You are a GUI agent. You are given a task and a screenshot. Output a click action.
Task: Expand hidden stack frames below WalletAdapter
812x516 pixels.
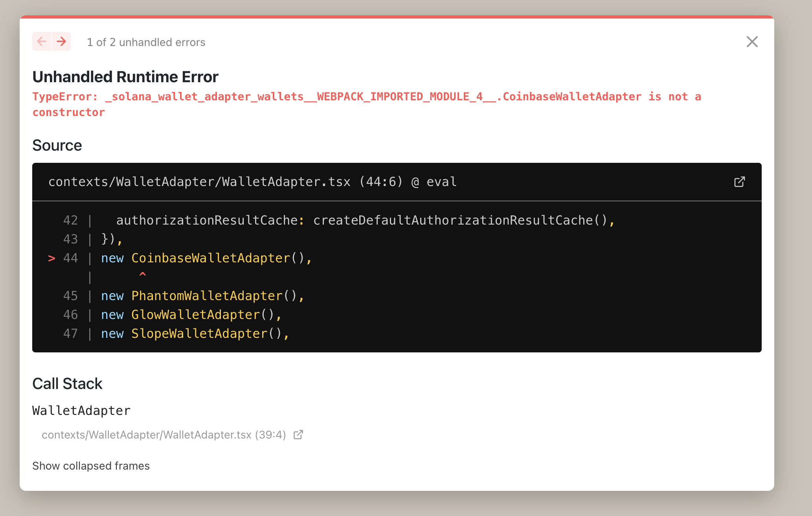(x=91, y=466)
